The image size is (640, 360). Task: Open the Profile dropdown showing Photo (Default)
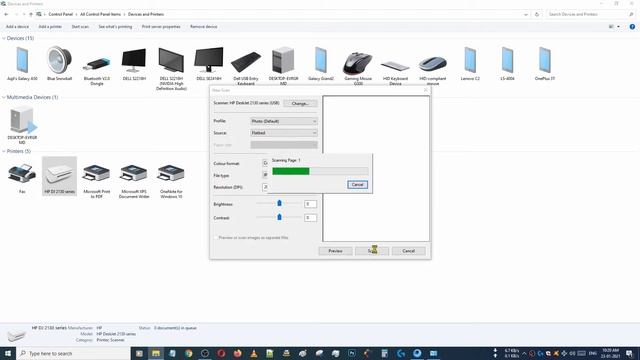coord(284,121)
